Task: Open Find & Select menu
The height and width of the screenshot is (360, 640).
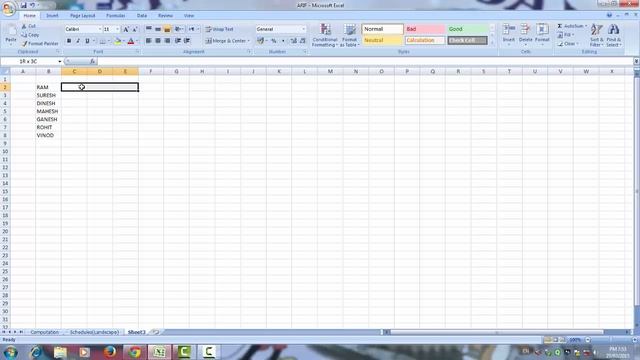Action: [x=613, y=36]
